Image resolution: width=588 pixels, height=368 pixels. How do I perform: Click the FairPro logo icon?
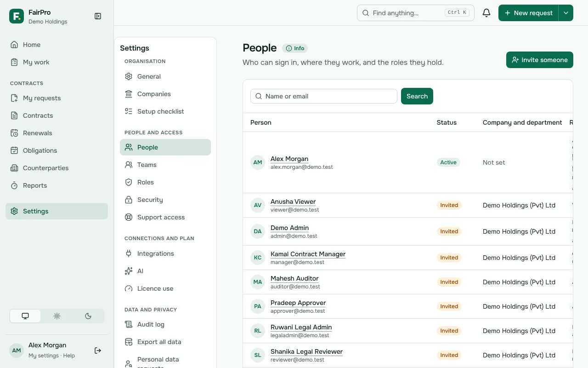click(x=17, y=16)
